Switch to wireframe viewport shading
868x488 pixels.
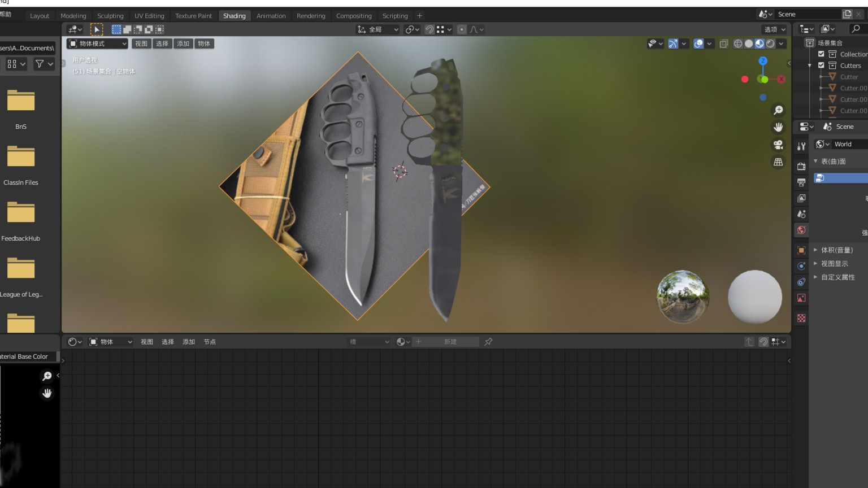[x=738, y=43]
